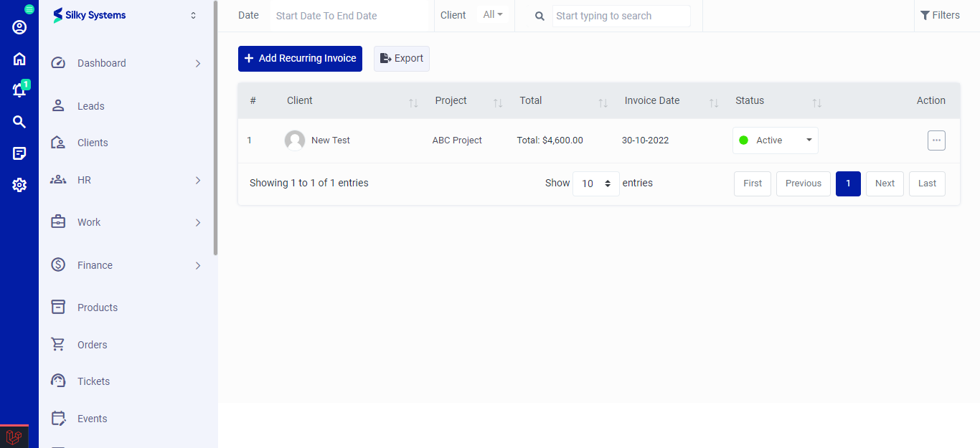
Task: Open settings gear icon
Action: click(x=19, y=185)
